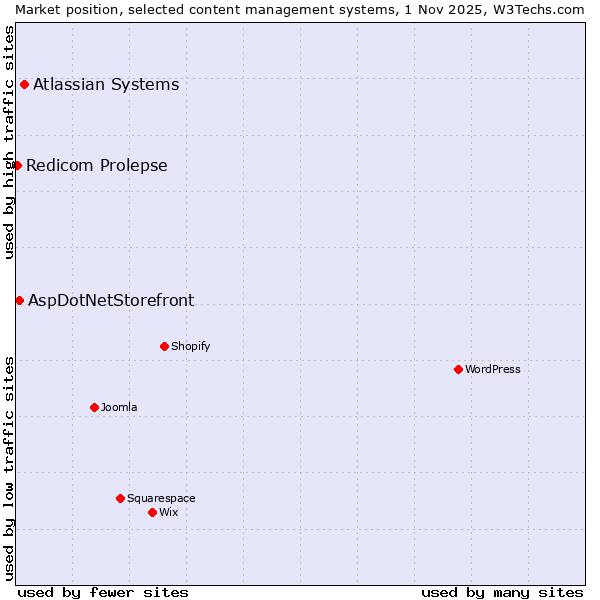Click the Atlassian Systems text label
The image size is (600, 600).
pos(106,84)
